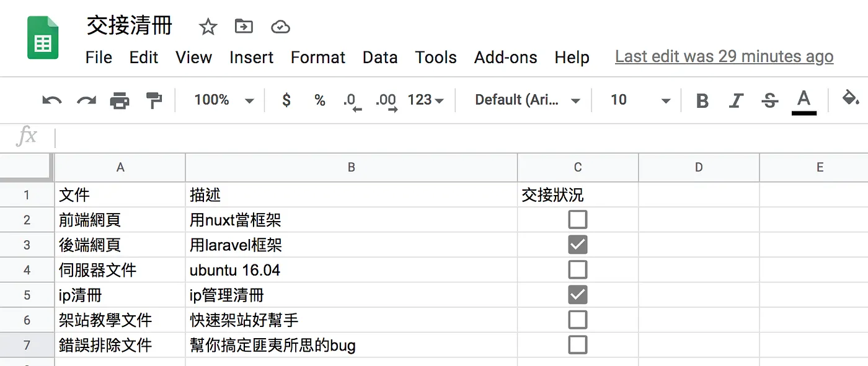868x366 pixels.
Task: Check the 前端網頁 handover checkbox
Action: tap(577, 220)
